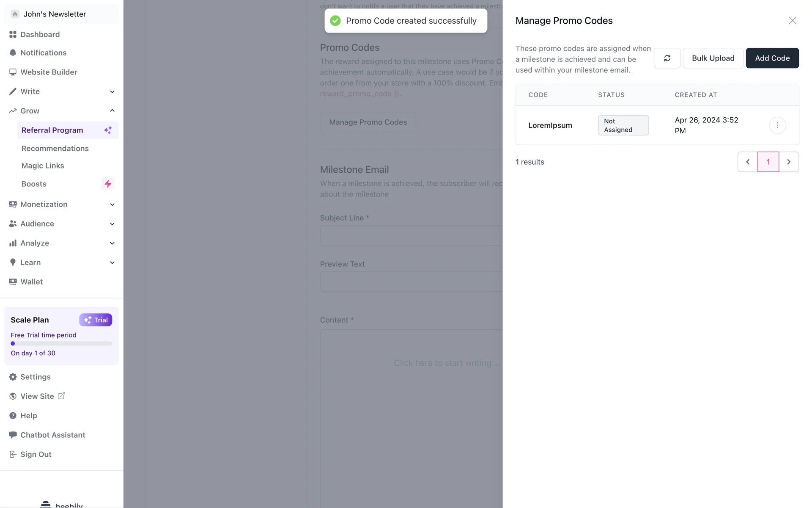
Task: Click the Boosts lightning bolt icon
Action: pos(108,184)
